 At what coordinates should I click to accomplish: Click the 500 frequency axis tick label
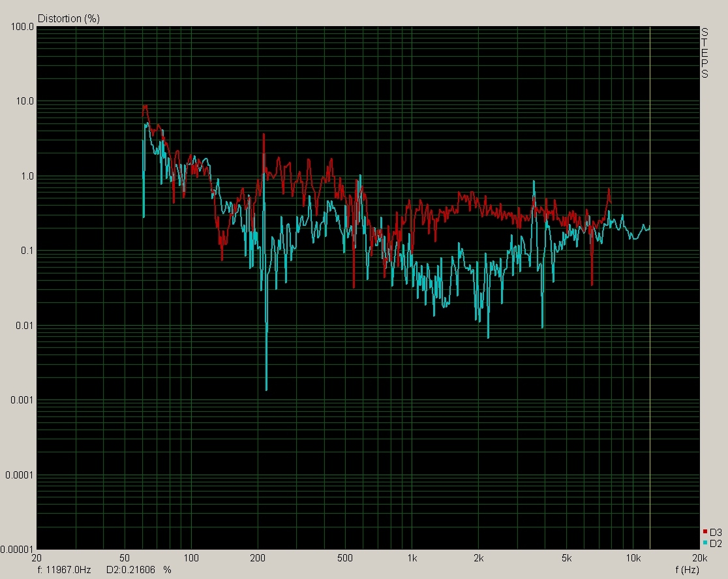(x=346, y=558)
